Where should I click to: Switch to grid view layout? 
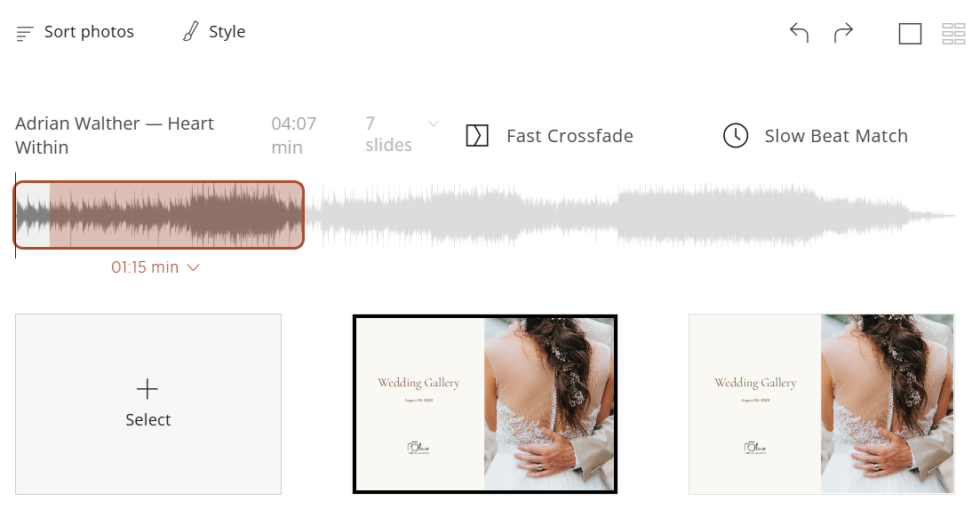coord(953,34)
